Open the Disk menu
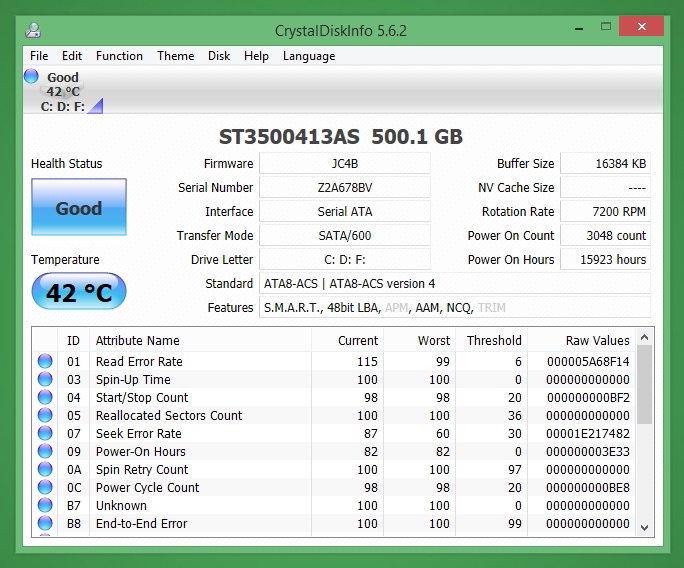684x568 pixels. [219, 56]
